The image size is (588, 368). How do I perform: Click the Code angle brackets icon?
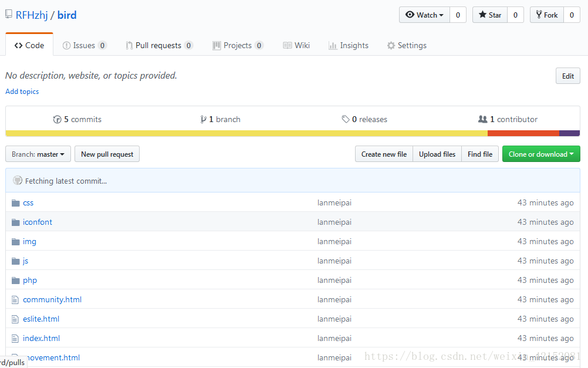[18, 45]
